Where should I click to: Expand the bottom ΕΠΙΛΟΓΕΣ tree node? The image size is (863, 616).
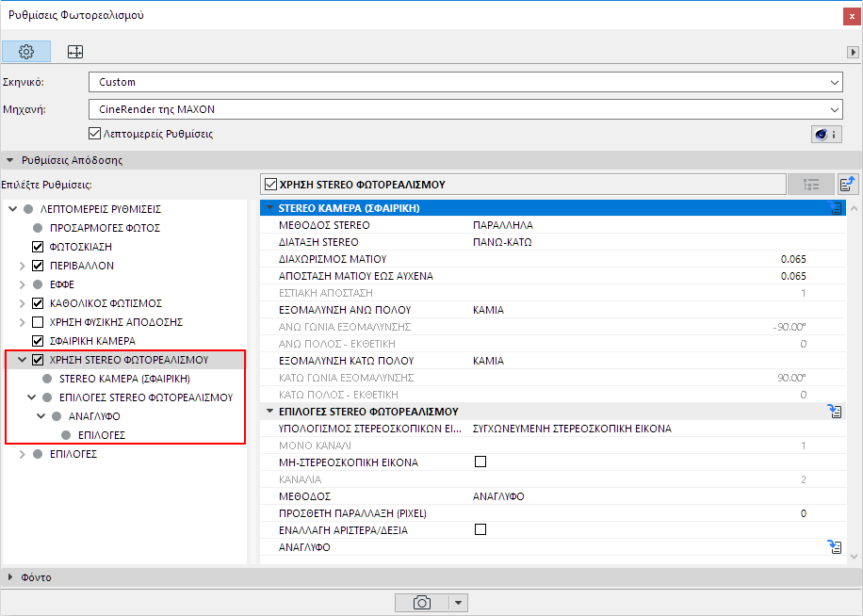coord(22,454)
